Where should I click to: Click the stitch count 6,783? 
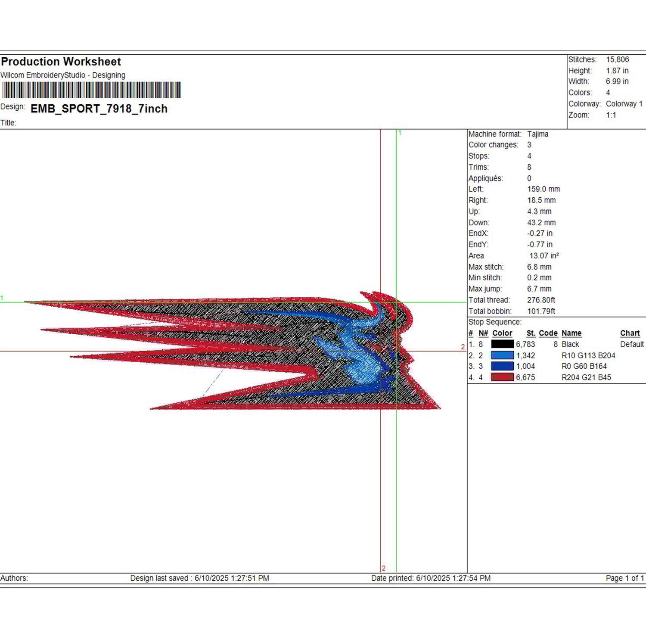coord(525,344)
